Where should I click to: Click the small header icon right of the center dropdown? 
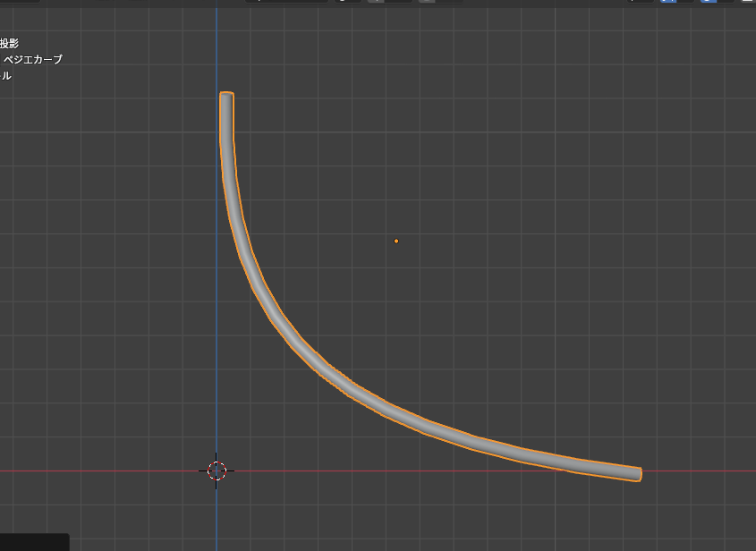[347, 2]
